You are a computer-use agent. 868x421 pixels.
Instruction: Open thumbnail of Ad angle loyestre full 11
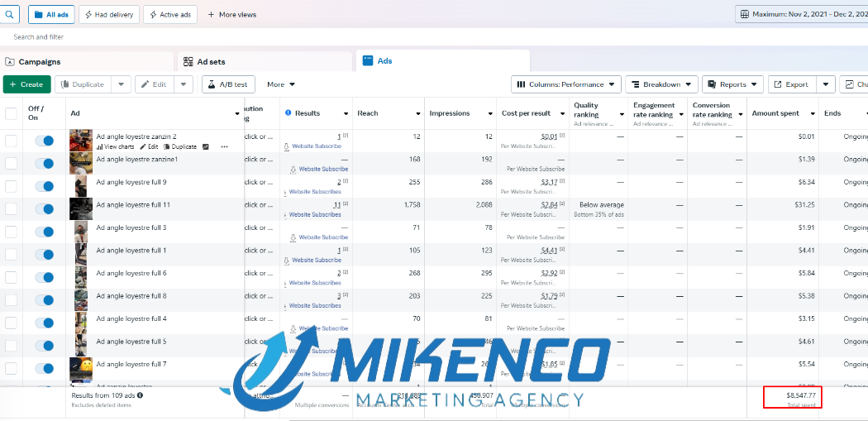pyautogui.click(x=80, y=208)
